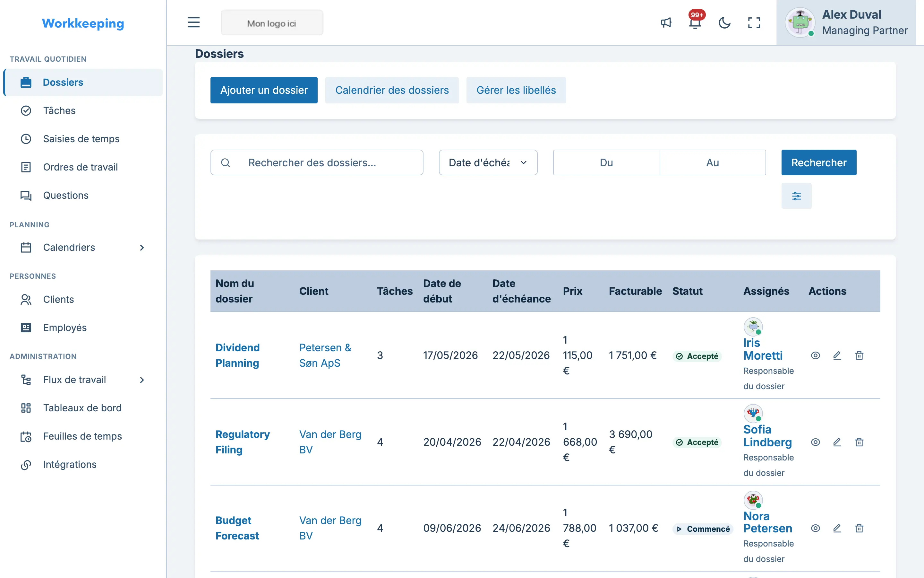Open Feuilles de temps page
This screenshot has height=578, width=924.
tap(83, 436)
